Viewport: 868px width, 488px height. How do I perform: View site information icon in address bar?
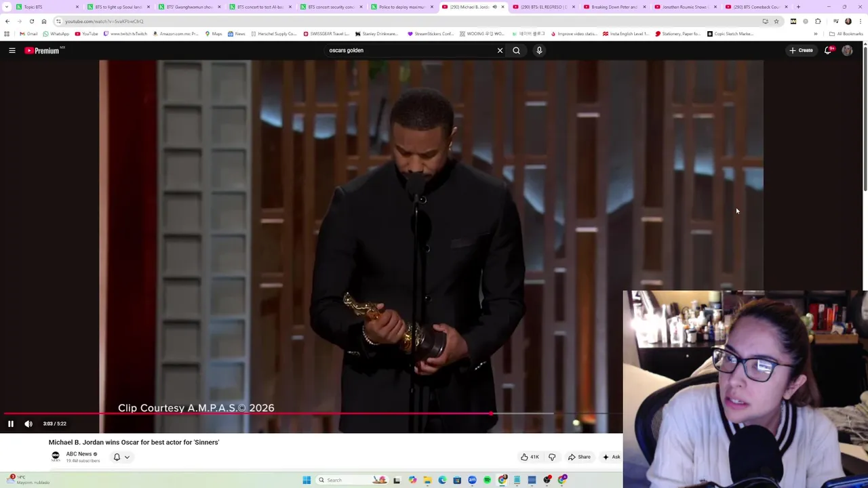[x=58, y=21]
